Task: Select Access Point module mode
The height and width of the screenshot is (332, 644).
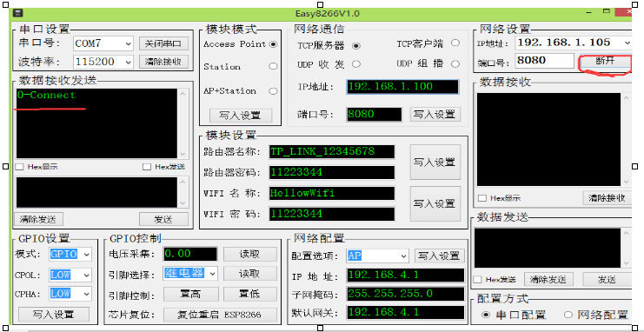Action: (273, 44)
